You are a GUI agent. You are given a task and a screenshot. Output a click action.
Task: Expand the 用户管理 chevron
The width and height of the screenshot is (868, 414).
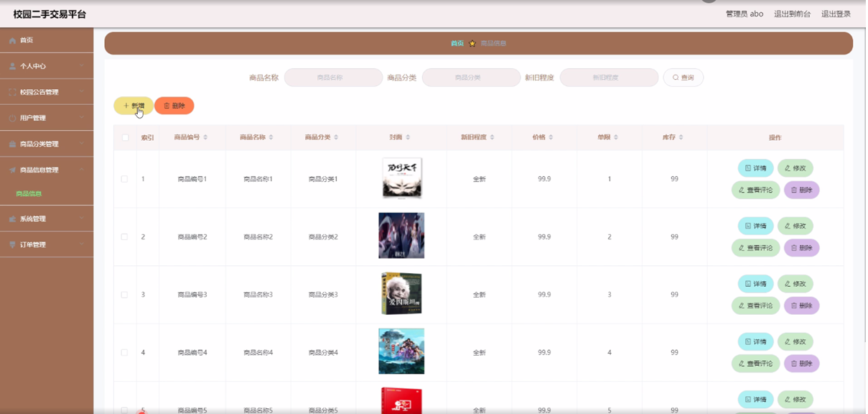coord(81,118)
